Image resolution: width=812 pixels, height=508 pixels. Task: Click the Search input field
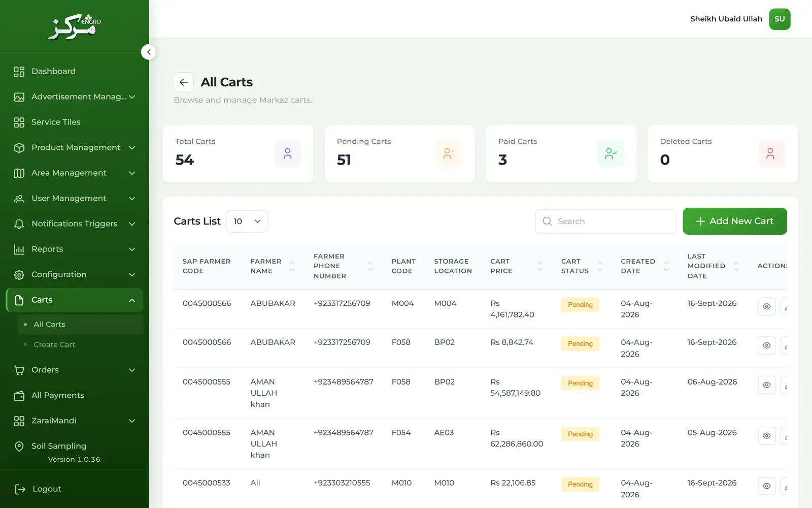pos(605,221)
